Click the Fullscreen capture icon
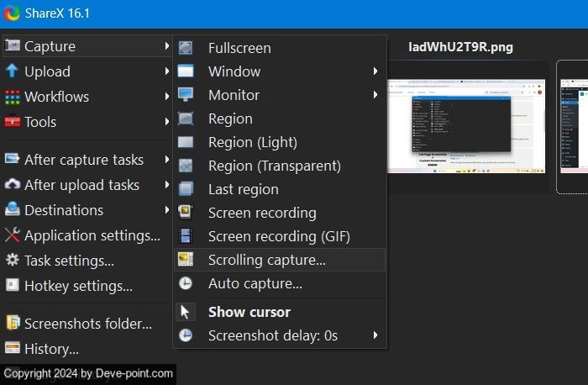 (x=186, y=48)
